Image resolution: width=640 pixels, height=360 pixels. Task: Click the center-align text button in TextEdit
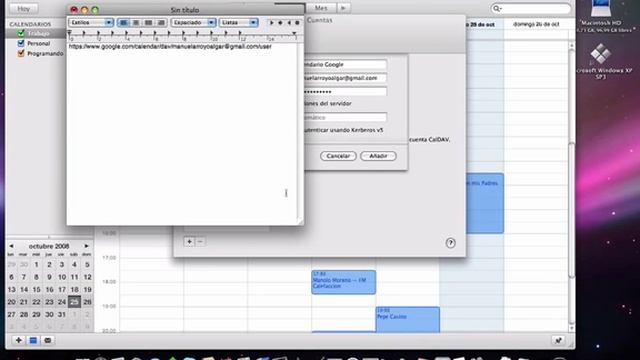coord(136,22)
